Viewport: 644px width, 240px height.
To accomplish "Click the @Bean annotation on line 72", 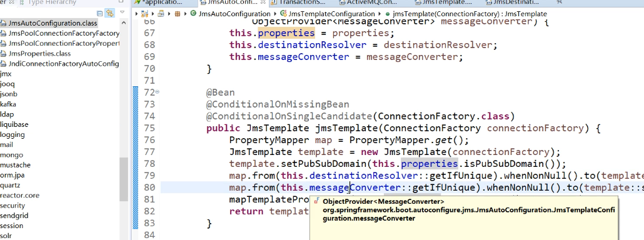I will [221, 92].
